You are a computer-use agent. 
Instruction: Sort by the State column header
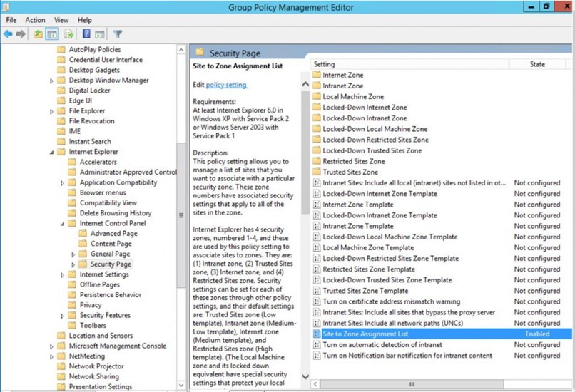coord(537,64)
